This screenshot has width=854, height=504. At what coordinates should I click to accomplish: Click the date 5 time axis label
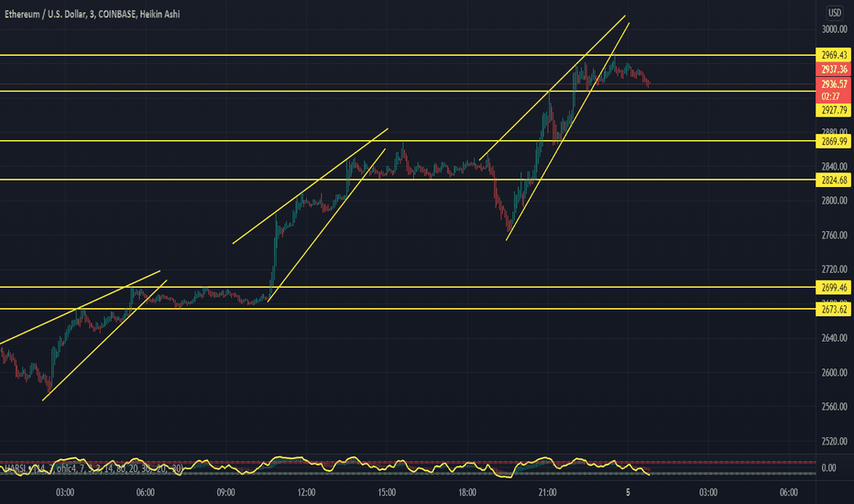(628, 493)
